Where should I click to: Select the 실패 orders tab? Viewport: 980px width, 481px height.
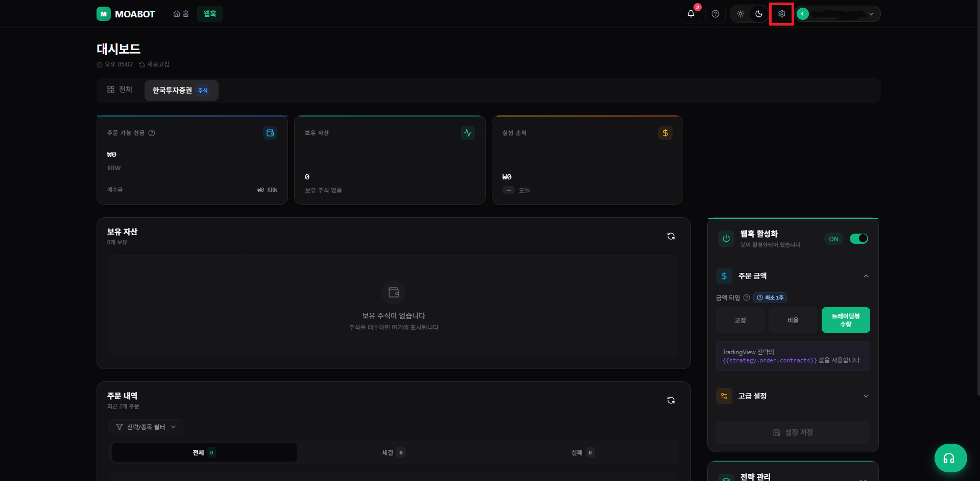pos(583,452)
